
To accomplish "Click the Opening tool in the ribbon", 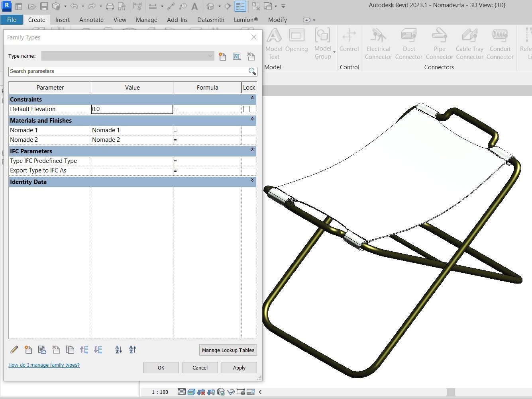I will 296,41.
